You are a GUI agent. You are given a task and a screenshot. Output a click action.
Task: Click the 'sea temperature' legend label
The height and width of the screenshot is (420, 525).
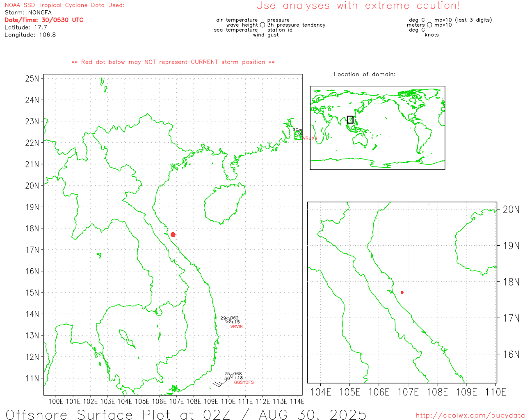pos(236,30)
